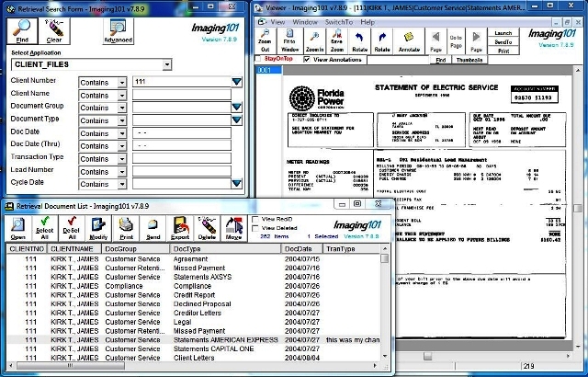The height and width of the screenshot is (377, 588).
Task: Sort by the DocType column header
Action: tap(225, 248)
